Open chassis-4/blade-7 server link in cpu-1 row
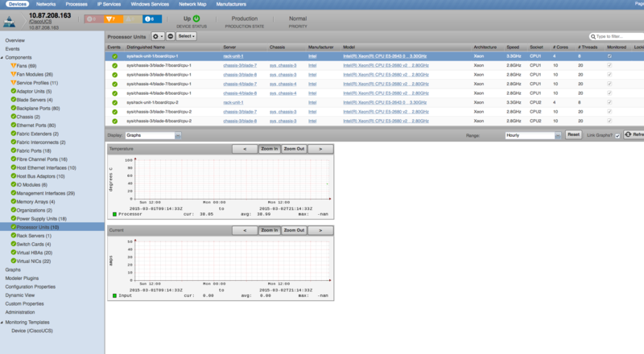Image resolution: width=644 pixels, height=354 pixels. 239,84
